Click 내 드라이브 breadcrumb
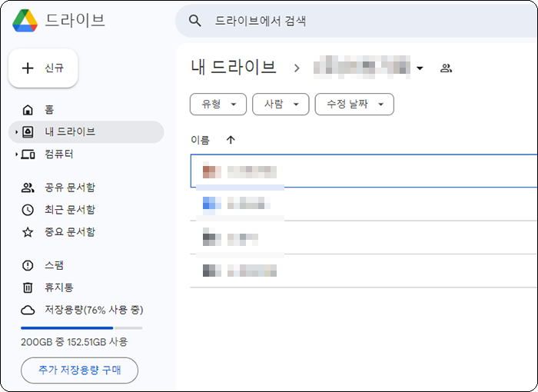This screenshot has height=392, width=538. point(234,68)
